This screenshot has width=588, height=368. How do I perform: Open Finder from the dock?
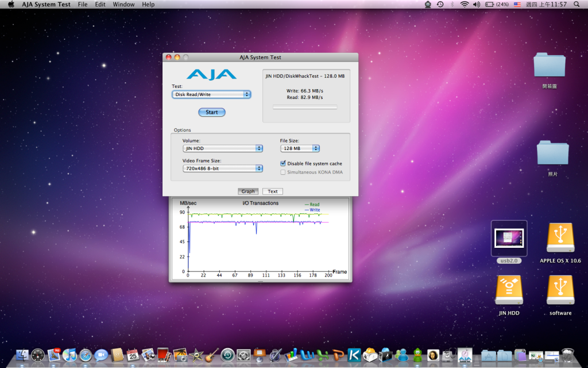click(22, 355)
